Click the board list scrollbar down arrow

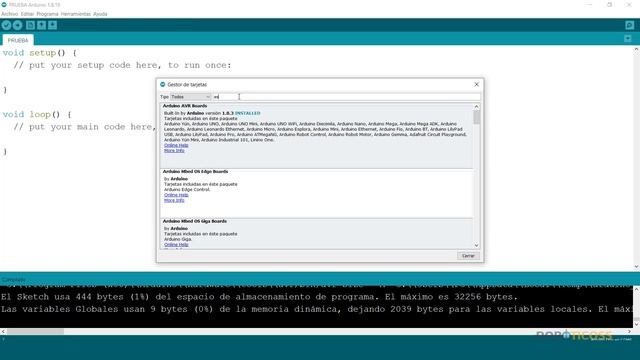pos(476,245)
